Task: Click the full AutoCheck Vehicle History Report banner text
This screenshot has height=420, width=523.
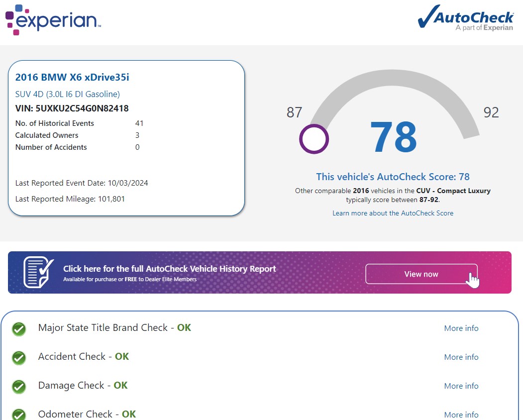Action: 169,269
